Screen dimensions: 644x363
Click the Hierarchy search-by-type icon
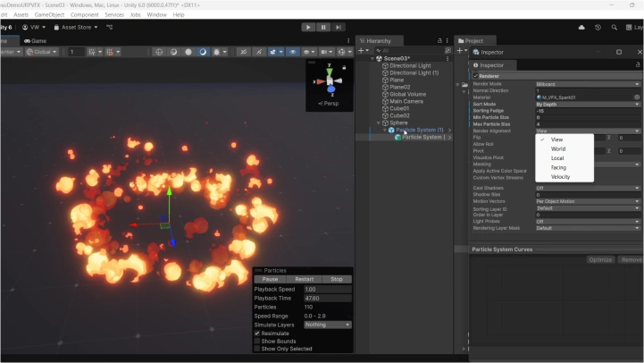pos(447,51)
